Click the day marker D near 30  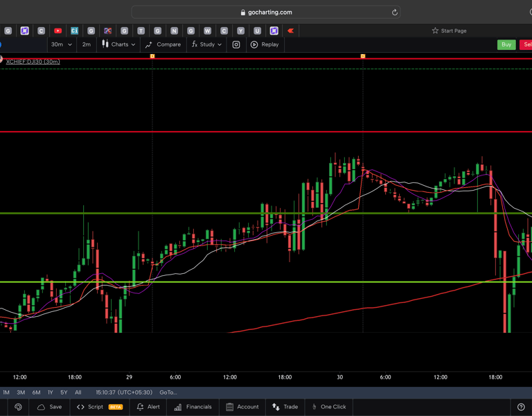coord(363,56)
